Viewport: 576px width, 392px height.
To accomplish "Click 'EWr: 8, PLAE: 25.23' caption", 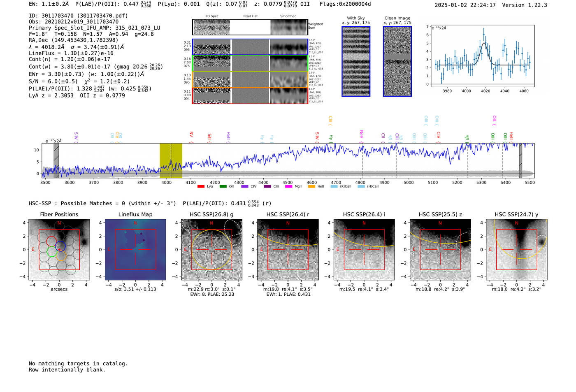I will (212, 294).
